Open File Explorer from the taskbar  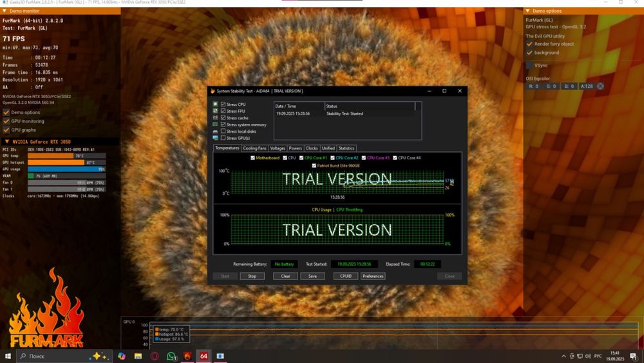[x=138, y=356]
